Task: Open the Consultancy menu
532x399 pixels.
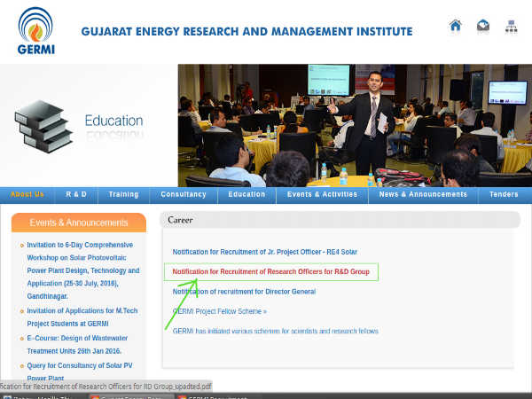Action: click(184, 194)
